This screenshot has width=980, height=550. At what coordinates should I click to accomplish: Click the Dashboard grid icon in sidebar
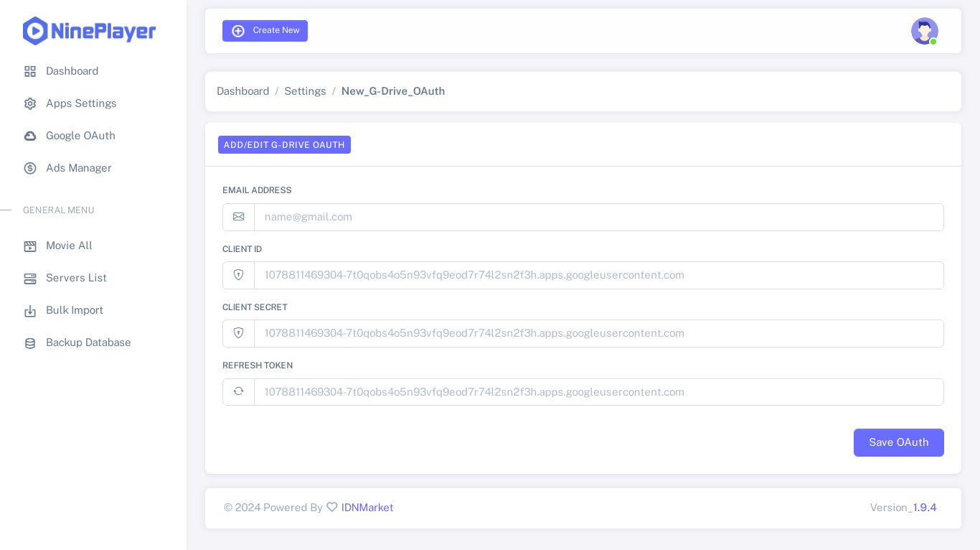(30, 72)
